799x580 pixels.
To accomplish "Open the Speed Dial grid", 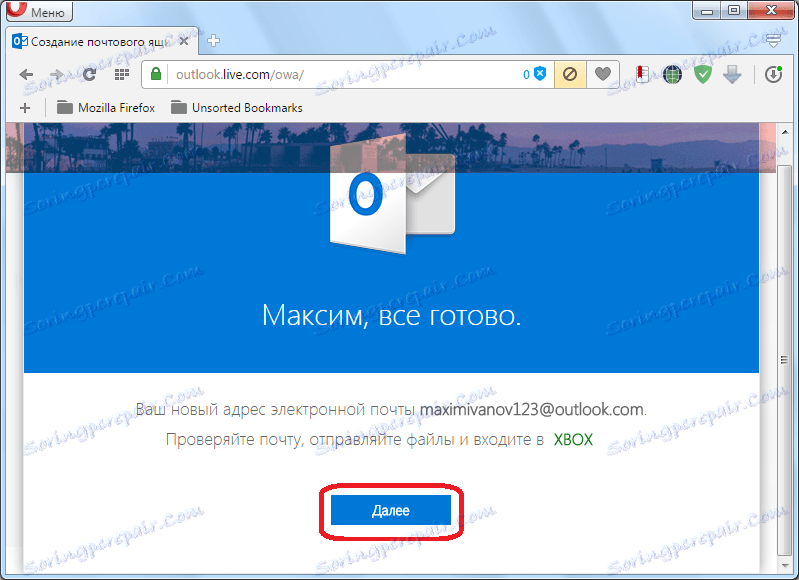I will [122, 75].
